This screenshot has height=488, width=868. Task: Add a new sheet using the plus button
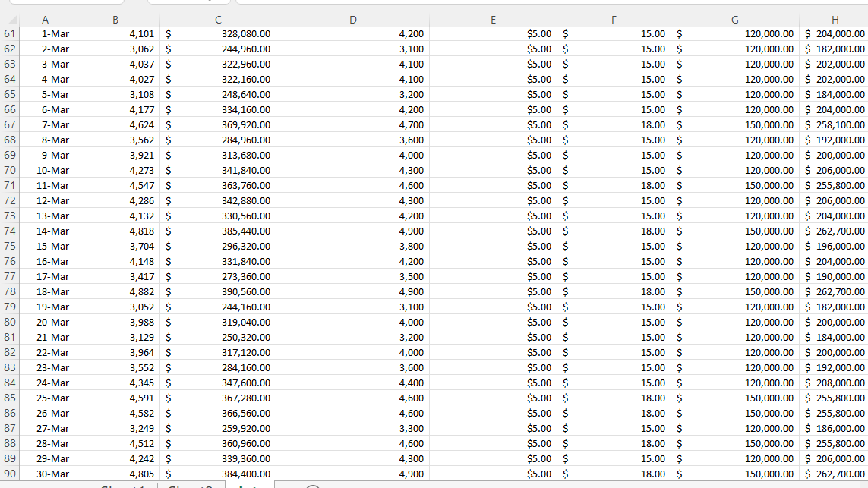[311, 484]
